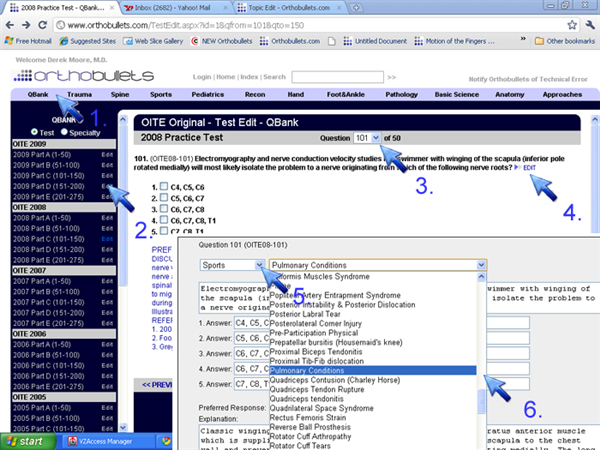Check answer 1 box C4, C5, C6
This screenshot has height=450, width=600.
[164, 186]
